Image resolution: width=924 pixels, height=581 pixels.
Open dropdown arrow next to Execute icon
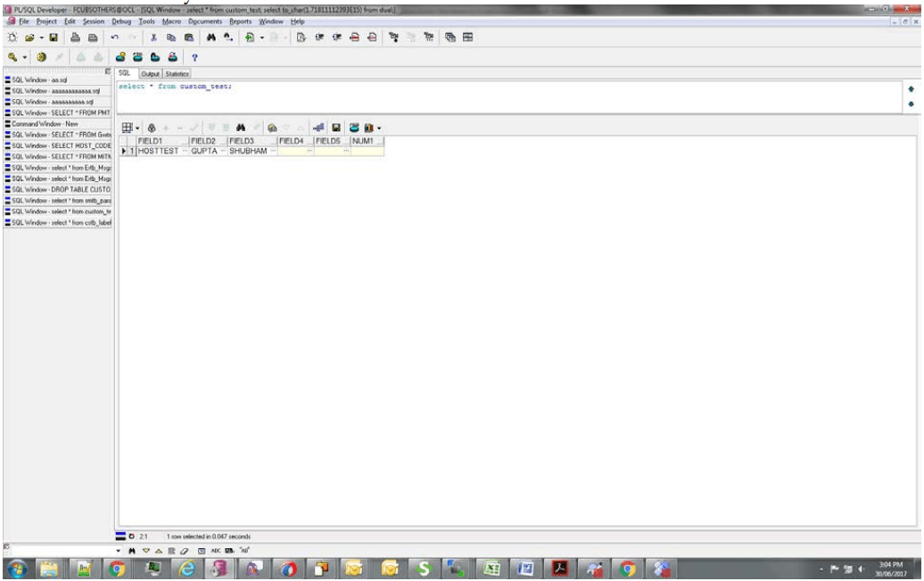(261, 37)
